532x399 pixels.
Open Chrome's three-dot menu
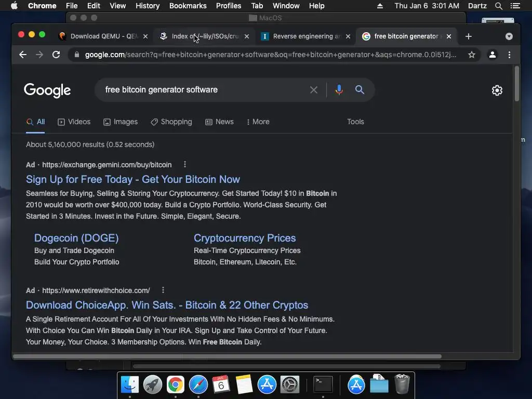pos(509,55)
